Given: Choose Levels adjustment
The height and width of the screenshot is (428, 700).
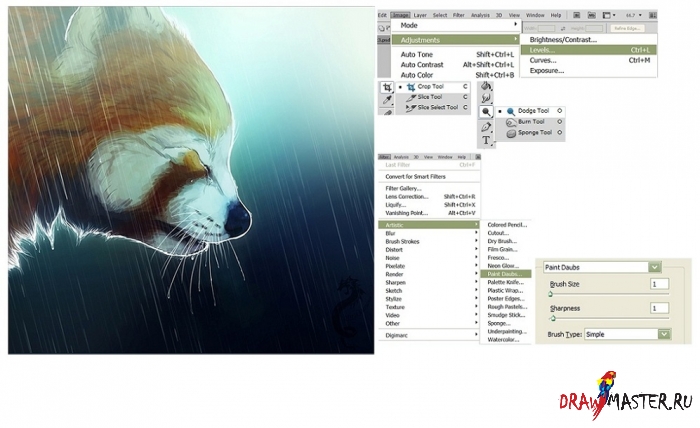Looking at the screenshot, I should (588, 50).
